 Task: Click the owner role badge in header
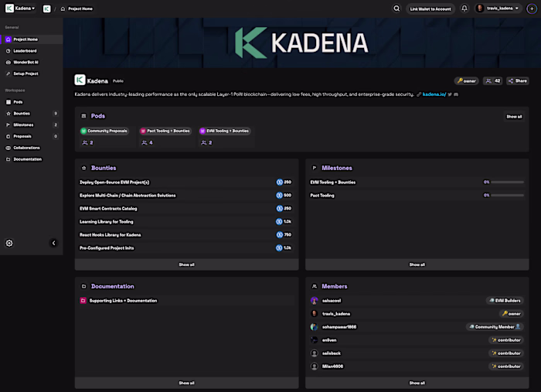[x=467, y=81]
